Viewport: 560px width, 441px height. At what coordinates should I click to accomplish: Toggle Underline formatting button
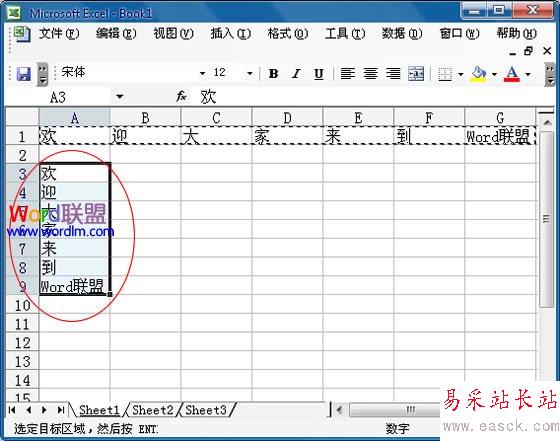point(319,74)
